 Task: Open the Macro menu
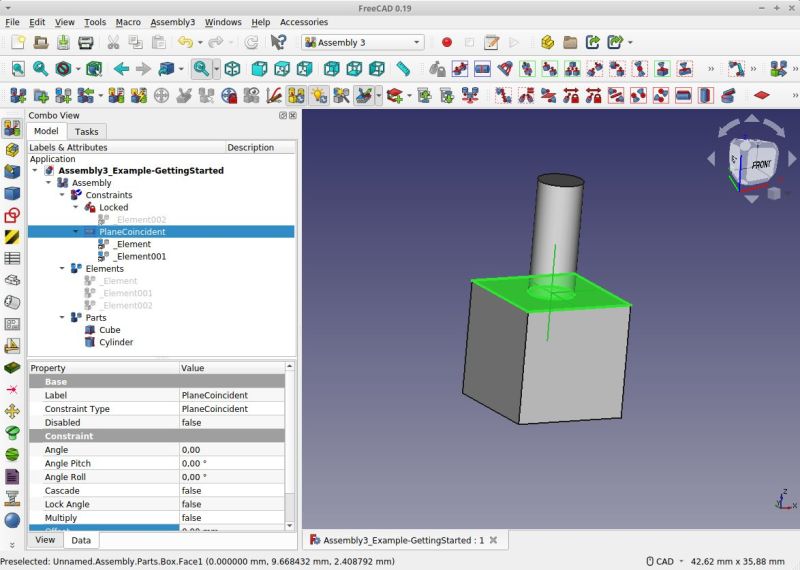[x=128, y=22]
